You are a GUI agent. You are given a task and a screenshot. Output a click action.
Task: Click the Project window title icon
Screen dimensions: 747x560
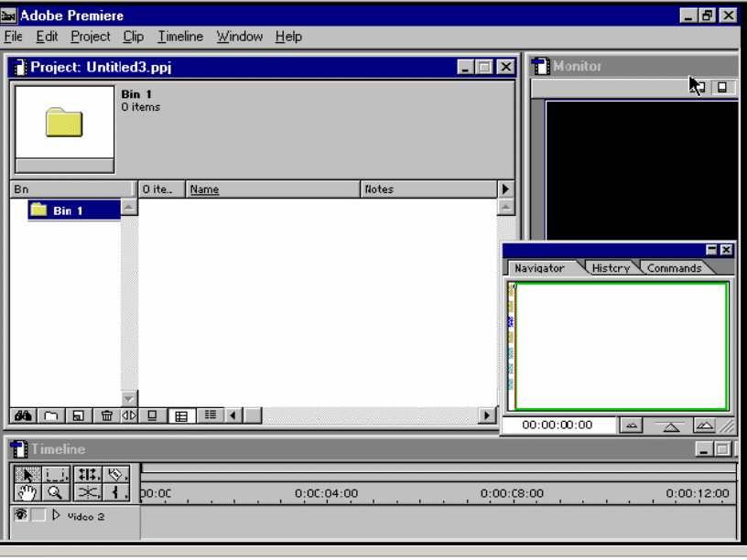click(x=19, y=67)
